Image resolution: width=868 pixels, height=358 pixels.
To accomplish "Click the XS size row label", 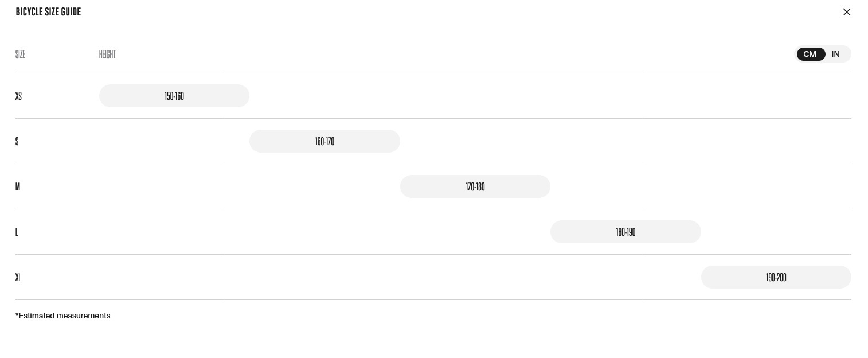I will pos(18,96).
